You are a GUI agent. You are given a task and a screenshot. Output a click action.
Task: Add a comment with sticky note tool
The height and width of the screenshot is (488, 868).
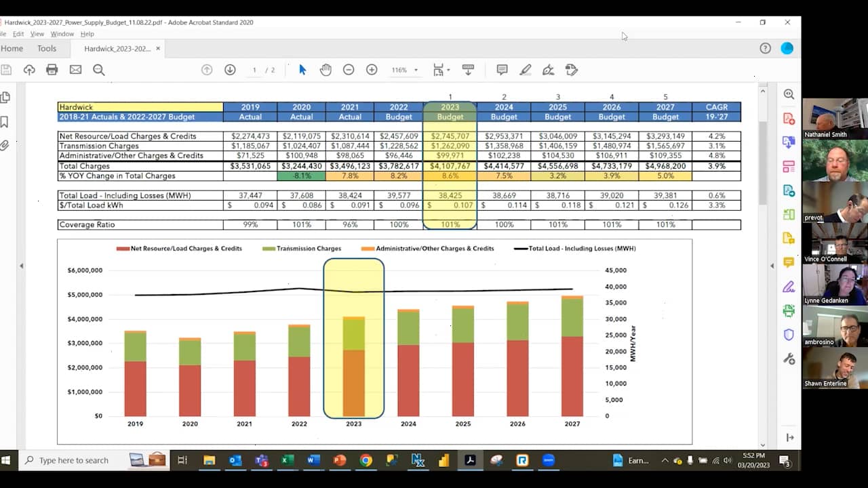(502, 70)
